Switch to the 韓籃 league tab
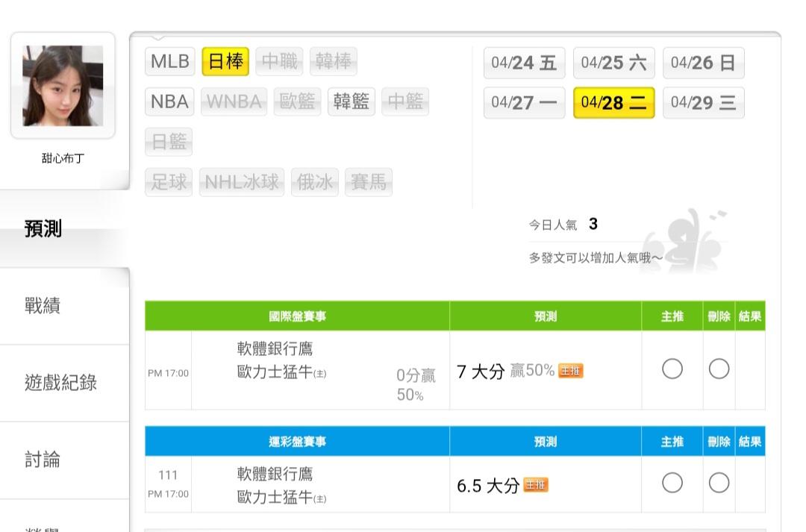 pos(352,101)
